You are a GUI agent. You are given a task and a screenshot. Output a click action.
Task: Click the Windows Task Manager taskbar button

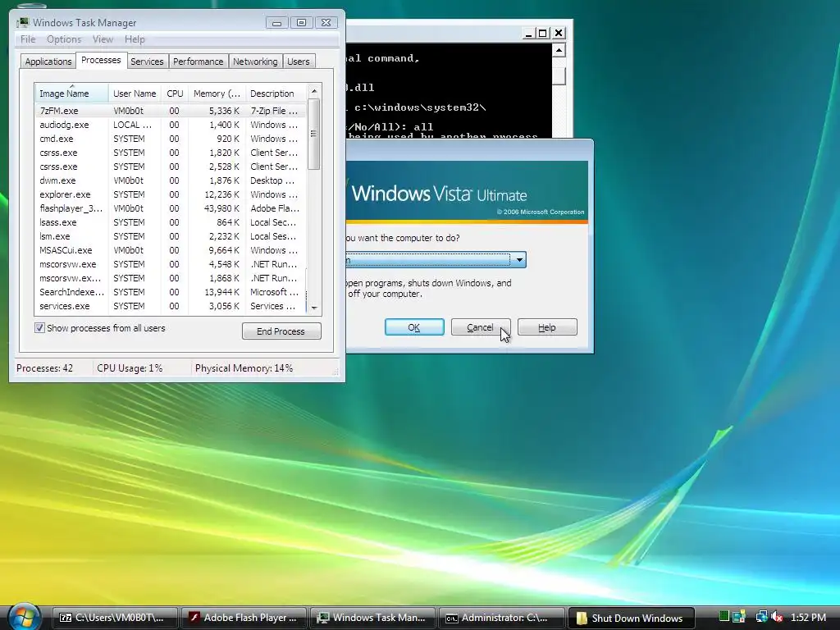(x=373, y=618)
